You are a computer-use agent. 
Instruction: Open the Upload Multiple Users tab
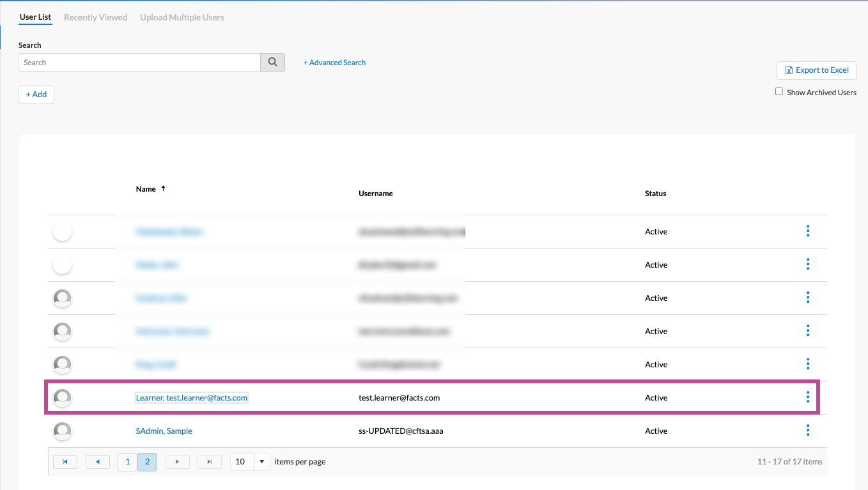click(182, 17)
